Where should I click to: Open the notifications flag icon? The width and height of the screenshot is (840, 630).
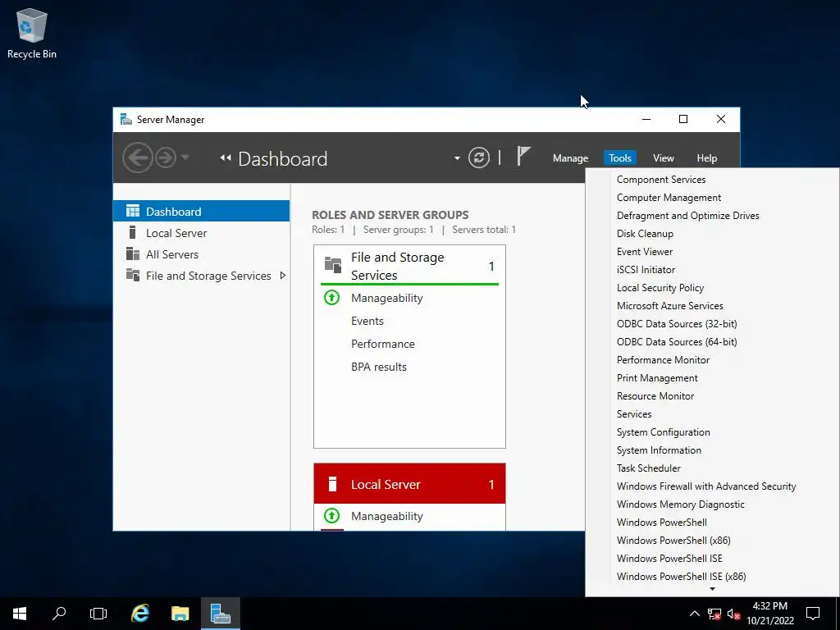tap(523, 157)
